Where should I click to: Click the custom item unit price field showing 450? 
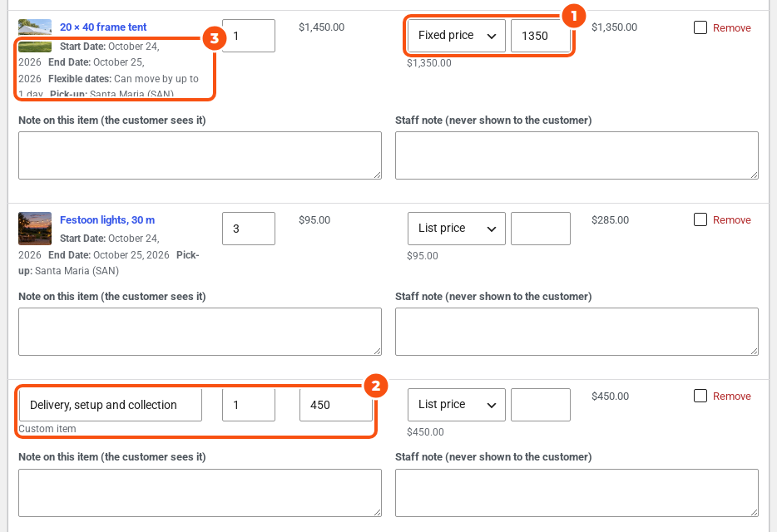point(336,405)
